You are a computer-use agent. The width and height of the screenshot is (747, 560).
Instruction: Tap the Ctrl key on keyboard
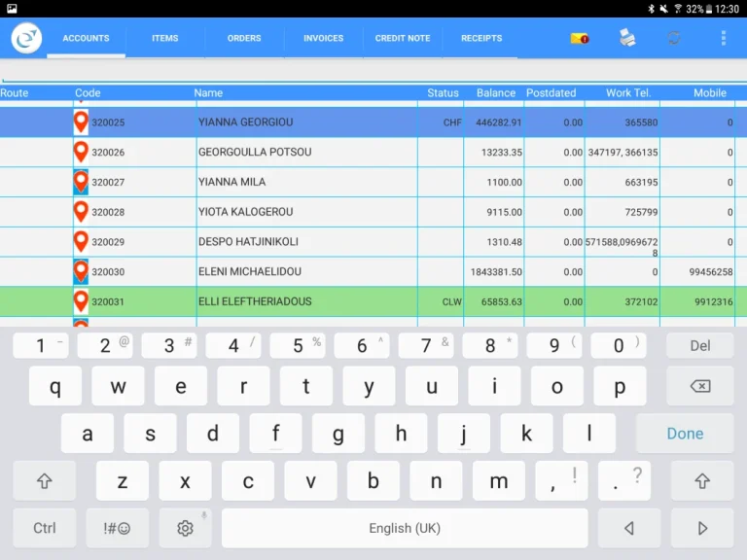click(45, 528)
